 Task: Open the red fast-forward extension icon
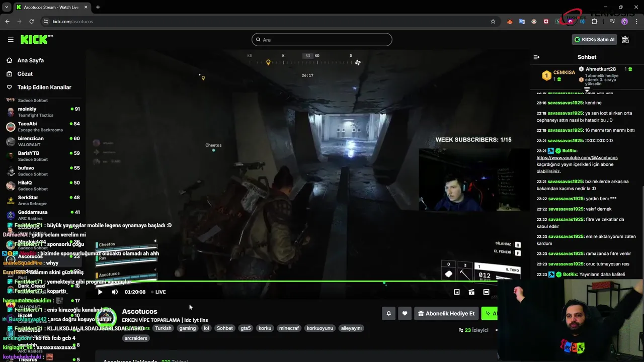pos(546,22)
